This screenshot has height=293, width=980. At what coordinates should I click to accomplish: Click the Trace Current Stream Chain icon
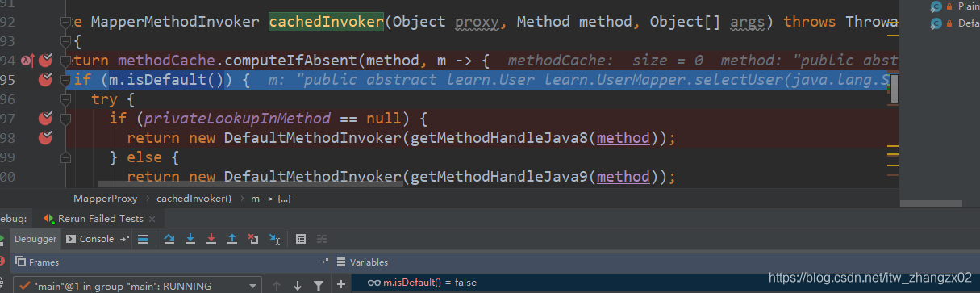322,239
